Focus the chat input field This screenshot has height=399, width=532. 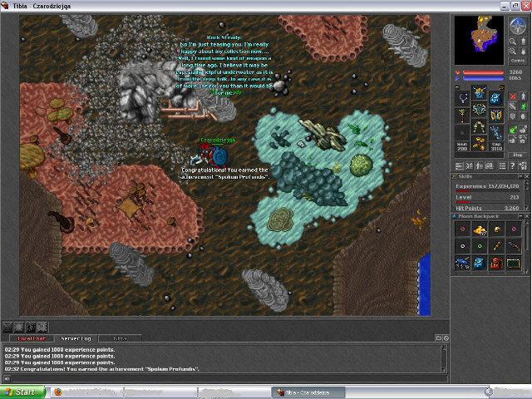(x=229, y=378)
